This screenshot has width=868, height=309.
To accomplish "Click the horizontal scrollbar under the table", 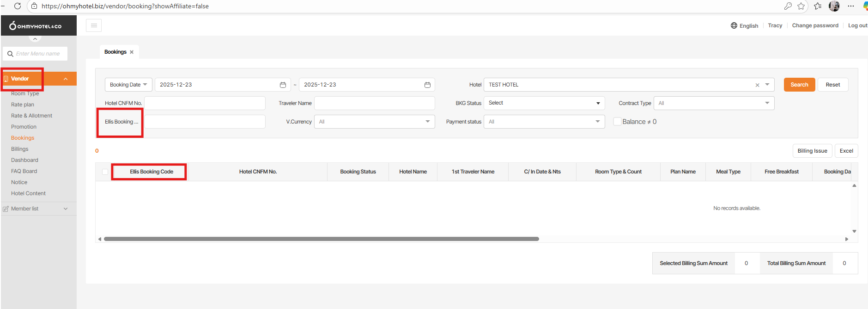I will click(x=321, y=239).
